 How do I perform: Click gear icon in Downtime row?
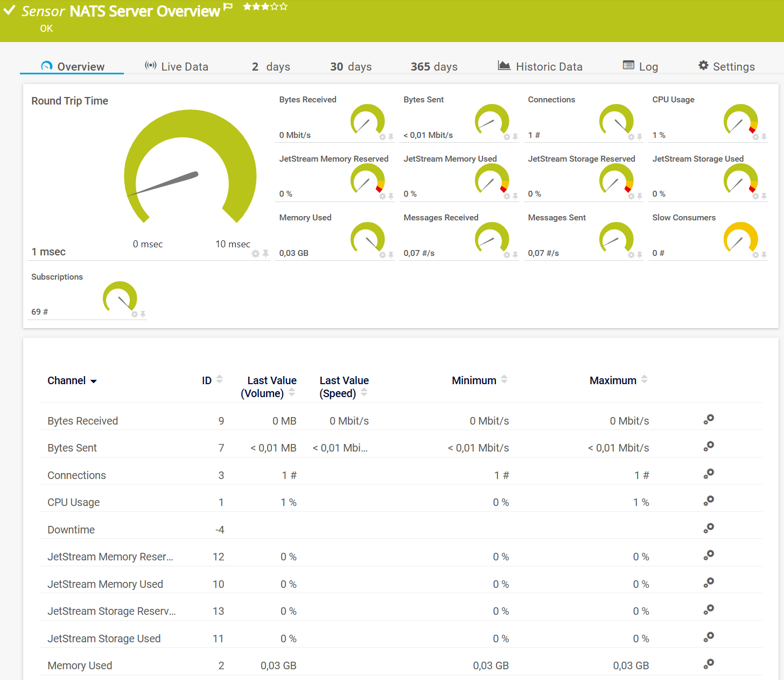click(x=709, y=528)
